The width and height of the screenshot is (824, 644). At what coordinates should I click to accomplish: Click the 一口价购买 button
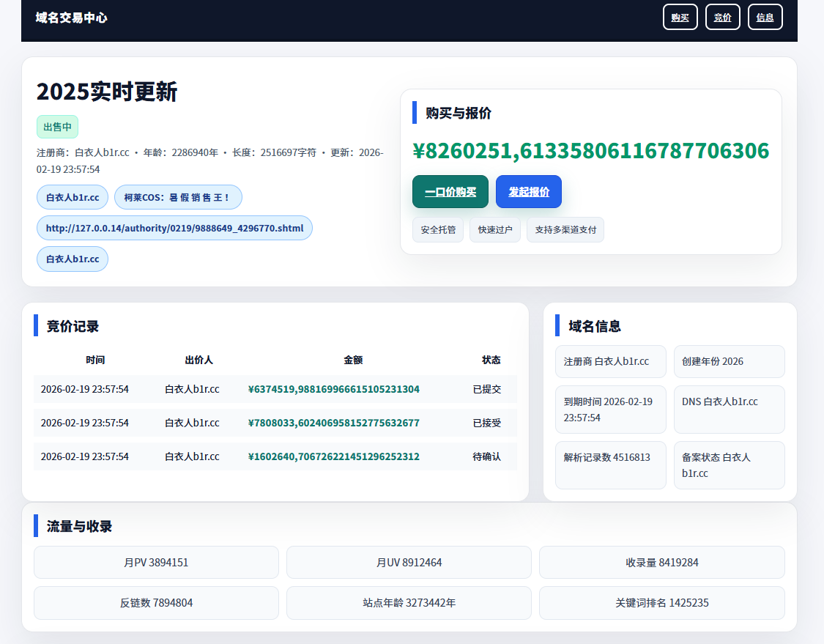pos(450,192)
